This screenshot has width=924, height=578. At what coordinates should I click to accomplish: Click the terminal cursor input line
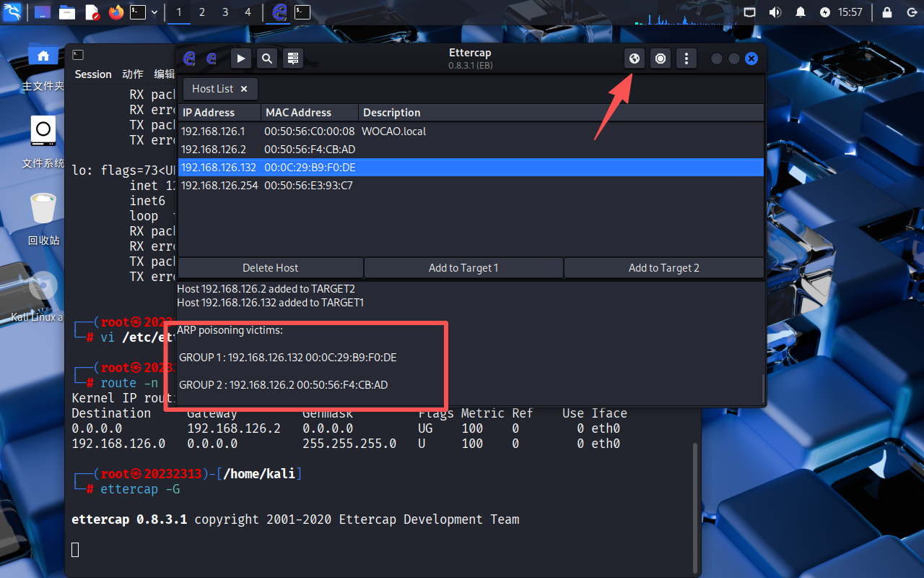[75, 550]
